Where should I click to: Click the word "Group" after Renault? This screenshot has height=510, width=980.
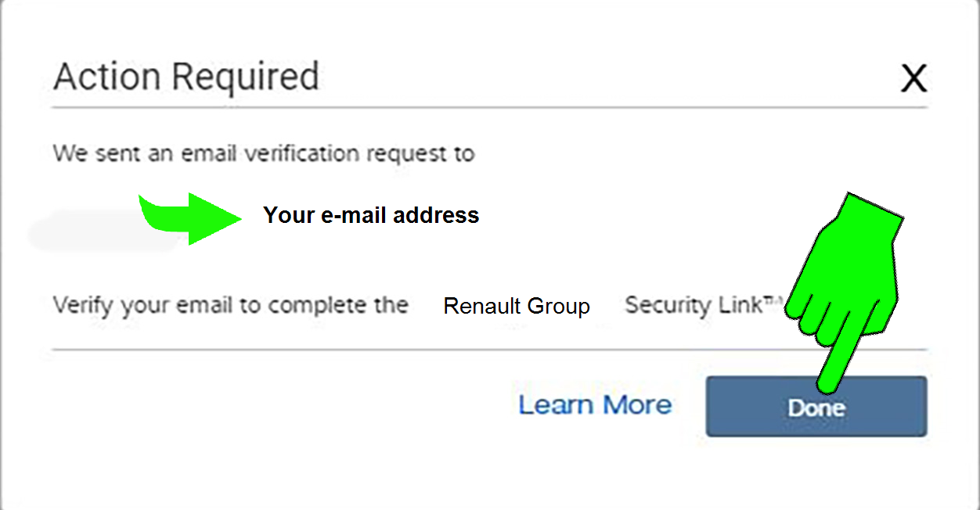(x=557, y=306)
